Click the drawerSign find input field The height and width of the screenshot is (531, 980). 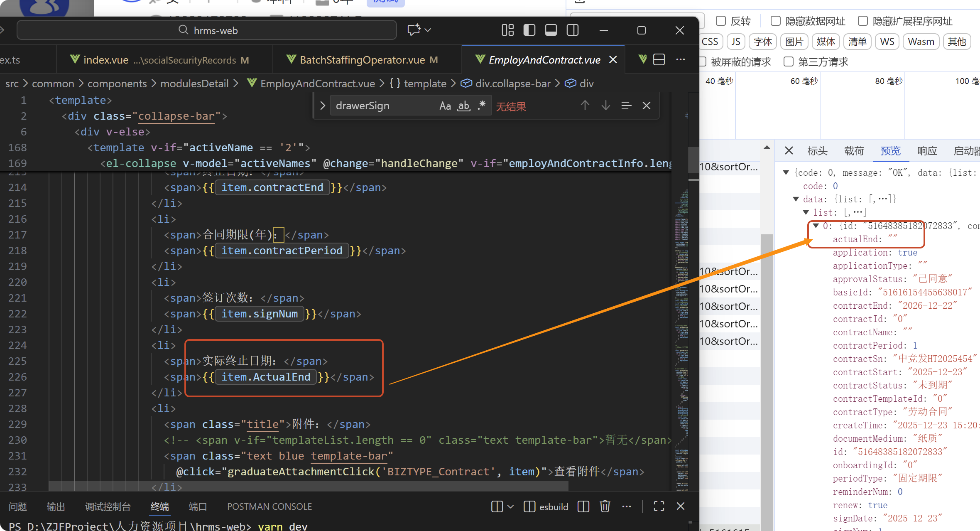(x=382, y=106)
